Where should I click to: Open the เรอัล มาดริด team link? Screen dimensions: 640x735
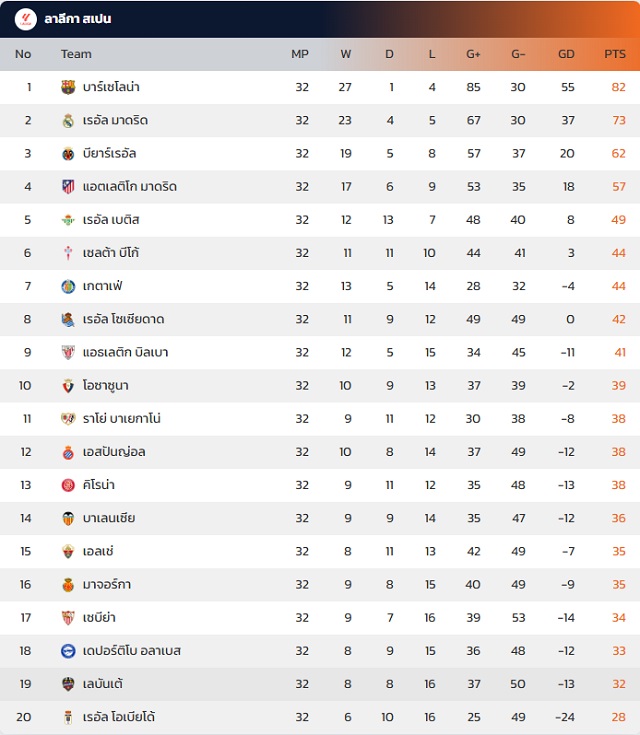(x=115, y=120)
